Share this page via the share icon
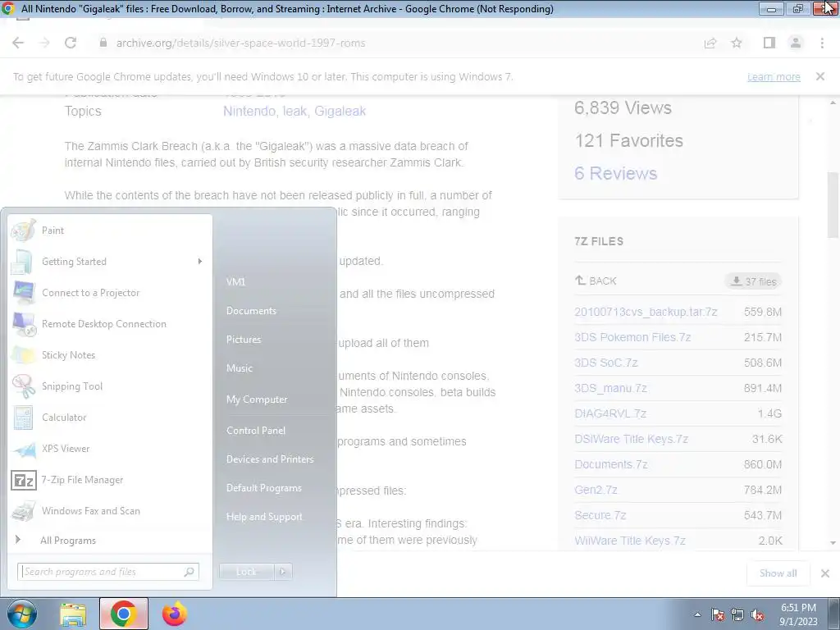840x630 pixels. pyautogui.click(x=710, y=43)
